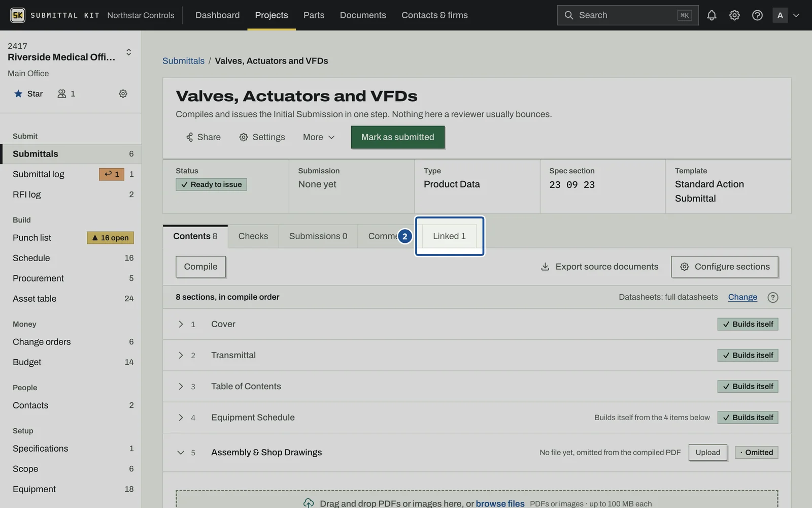Open RFI log in sidebar

71,195
